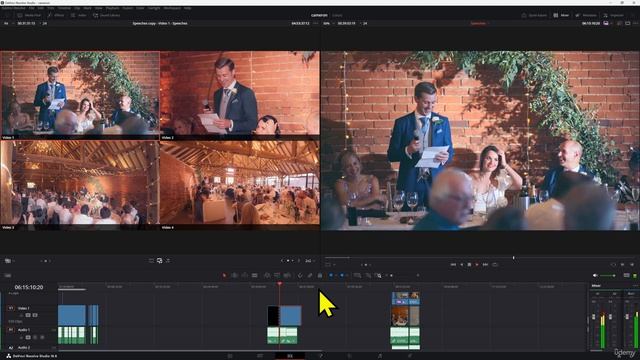
Task: Open the Workspace menu
Action: point(172,8)
